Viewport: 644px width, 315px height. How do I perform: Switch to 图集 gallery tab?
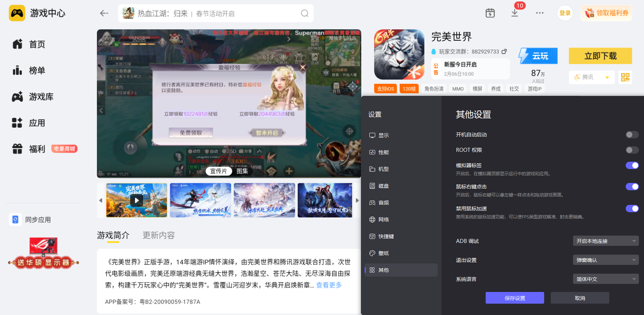242,171
